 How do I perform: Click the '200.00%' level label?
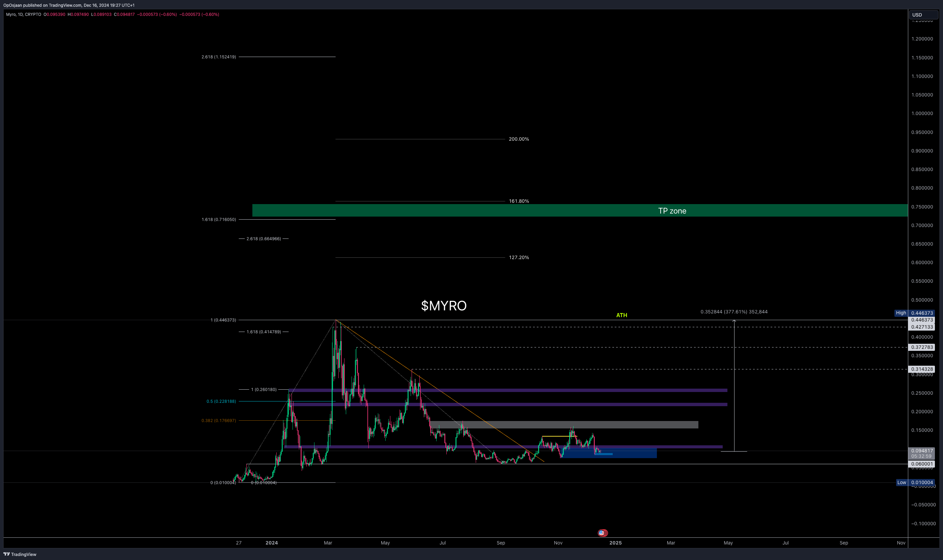click(519, 139)
